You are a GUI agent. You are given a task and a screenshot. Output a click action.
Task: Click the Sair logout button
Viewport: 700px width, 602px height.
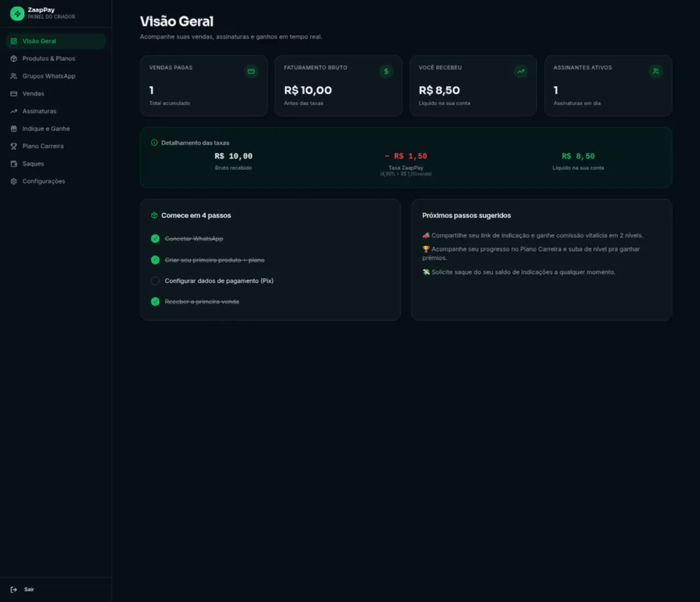coord(56,589)
